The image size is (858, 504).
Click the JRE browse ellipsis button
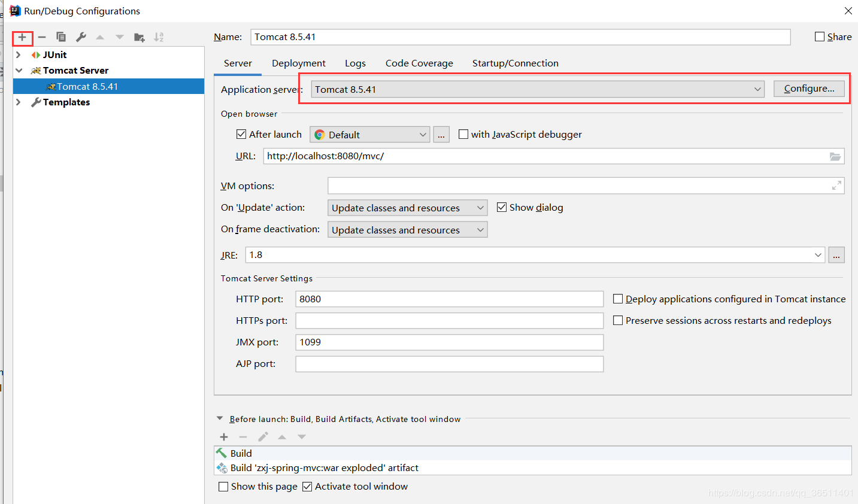coord(836,255)
